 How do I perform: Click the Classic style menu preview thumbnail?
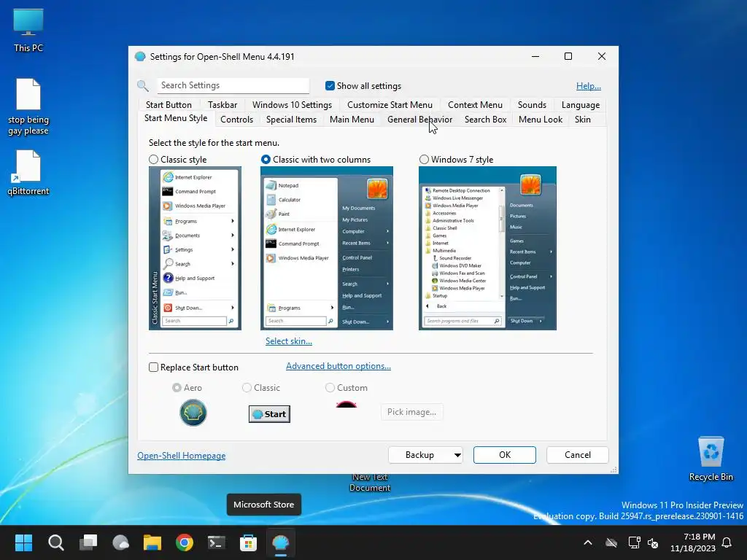point(195,248)
